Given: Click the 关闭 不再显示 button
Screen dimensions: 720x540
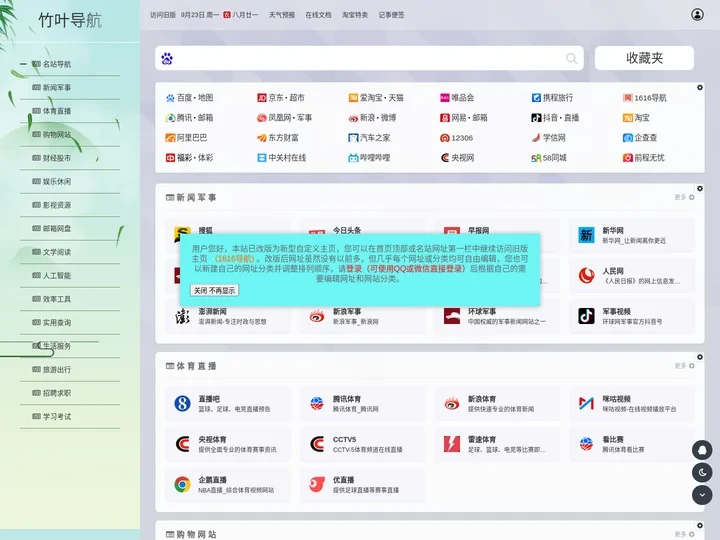Looking at the screenshot, I should pyautogui.click(x=214, y=290).
